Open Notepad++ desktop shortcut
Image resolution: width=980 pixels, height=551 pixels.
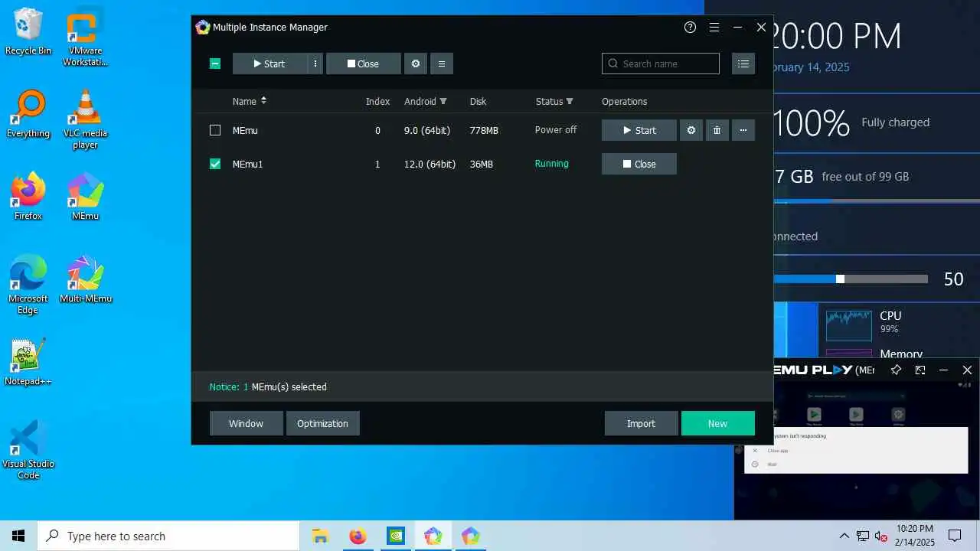click(28, 363)
